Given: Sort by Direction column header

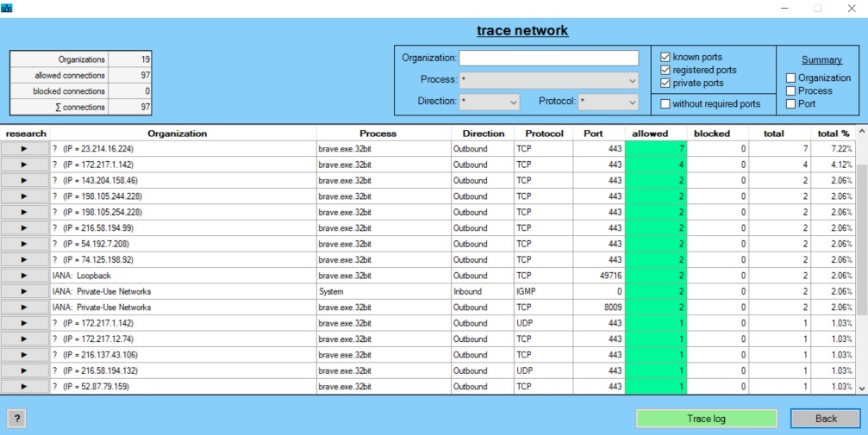Looking at the screenshot, I should [x=484, y=134].
